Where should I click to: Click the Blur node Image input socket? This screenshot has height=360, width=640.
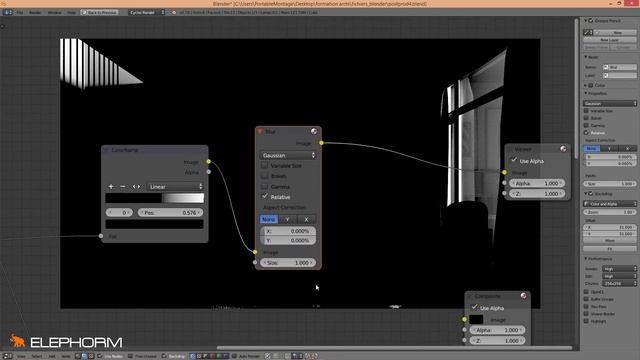pos(255,252)
